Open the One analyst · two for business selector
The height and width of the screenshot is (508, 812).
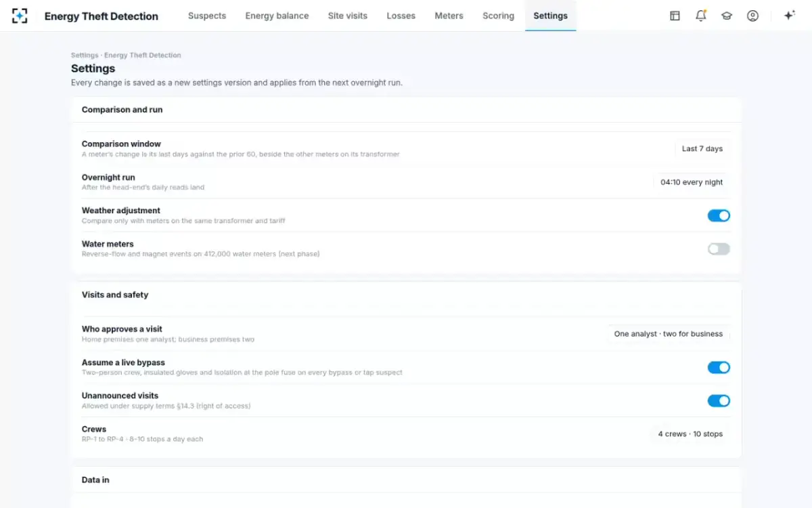[669, 334]
